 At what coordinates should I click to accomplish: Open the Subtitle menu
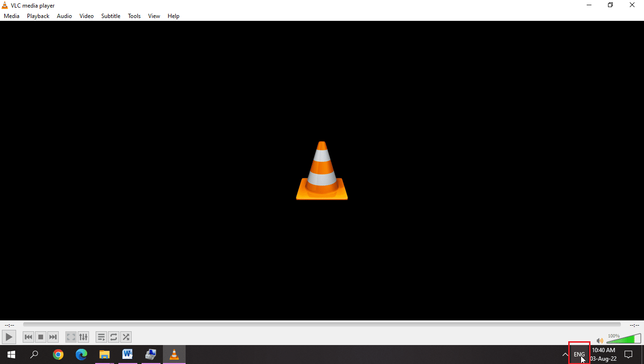(x=111, y=16)
